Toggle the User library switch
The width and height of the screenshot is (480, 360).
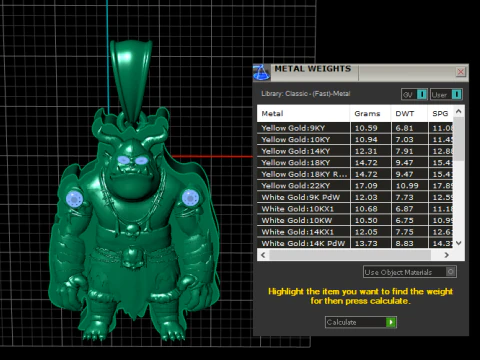[x=446, y=95]
